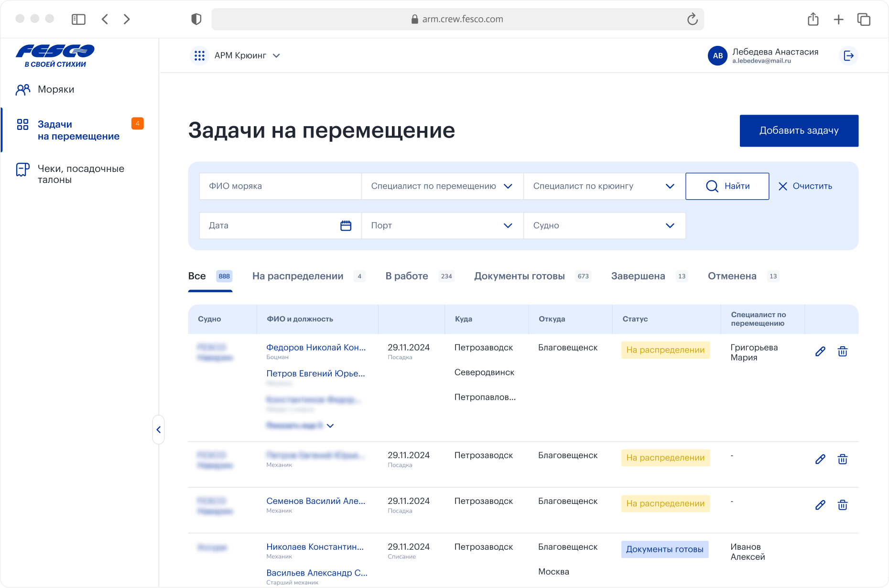Focus the ФИО моряка input field
Screen dimensions: 889x588
(280, 186)
